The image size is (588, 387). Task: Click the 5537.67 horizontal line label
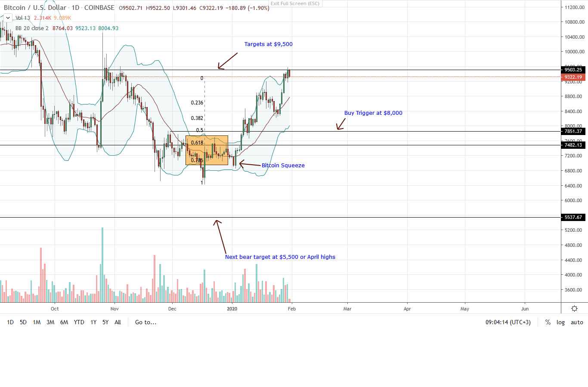click(573, 217)
